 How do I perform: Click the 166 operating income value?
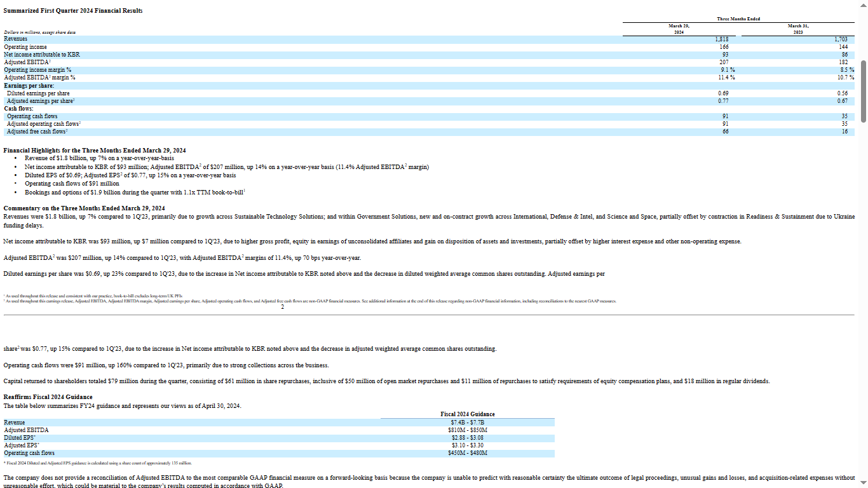(x=724, y=47)
